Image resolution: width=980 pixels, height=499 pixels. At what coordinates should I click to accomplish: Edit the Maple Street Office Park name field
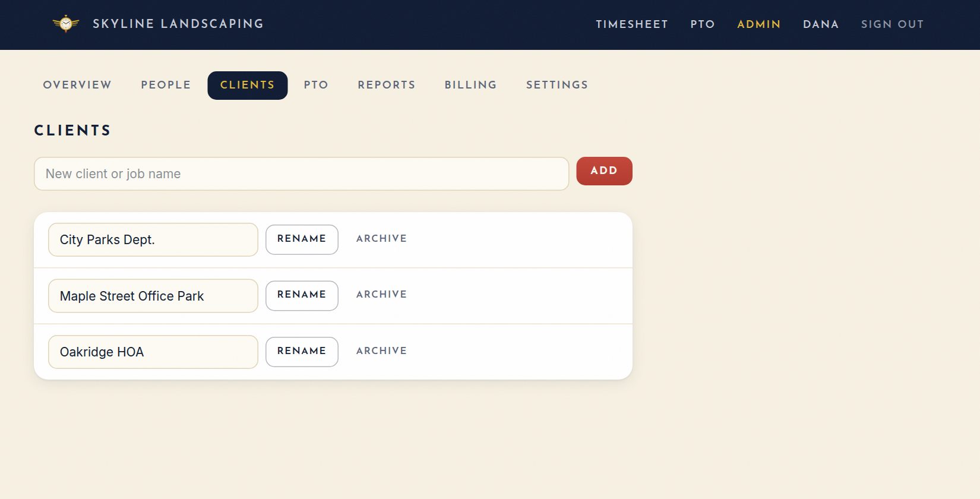pos(153,296)
